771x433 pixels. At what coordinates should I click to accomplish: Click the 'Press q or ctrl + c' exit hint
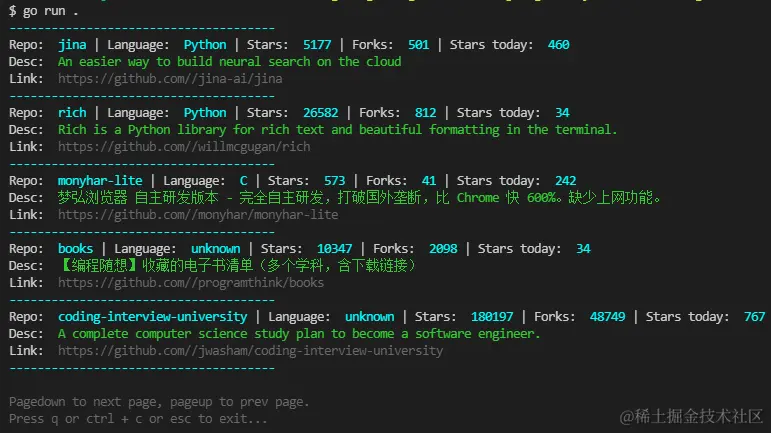click(x=138, y=419)
